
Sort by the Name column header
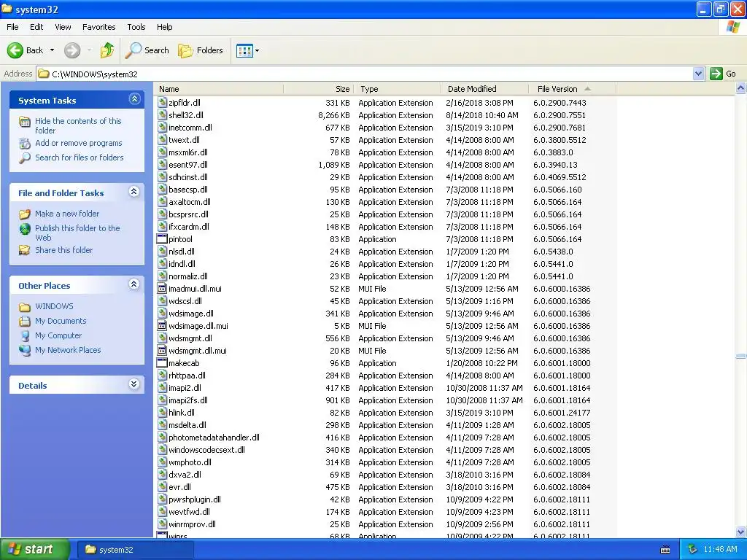pos(219,89)
